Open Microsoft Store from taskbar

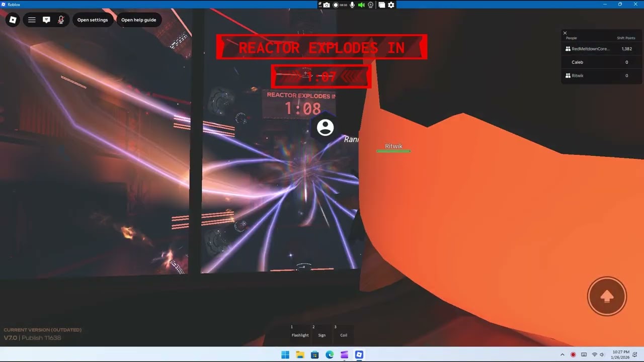point(314,354)
